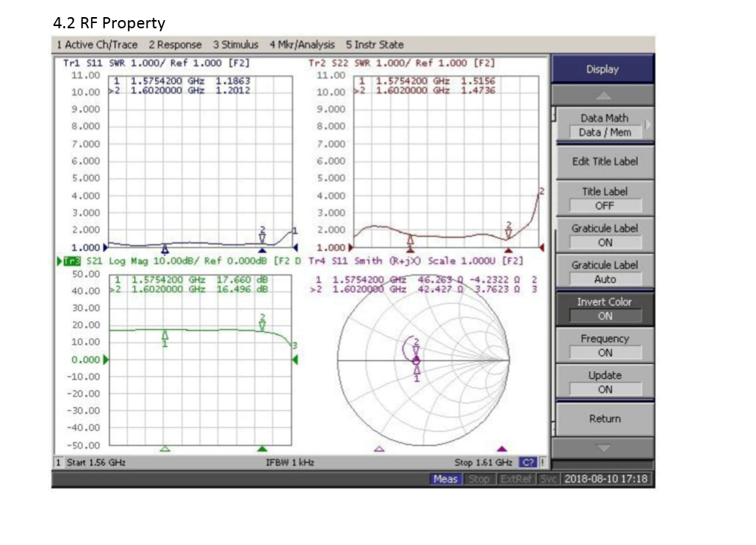Click marker 1 on S11 SWR trace
756x545 pixels.
click(x=165, y=249)
